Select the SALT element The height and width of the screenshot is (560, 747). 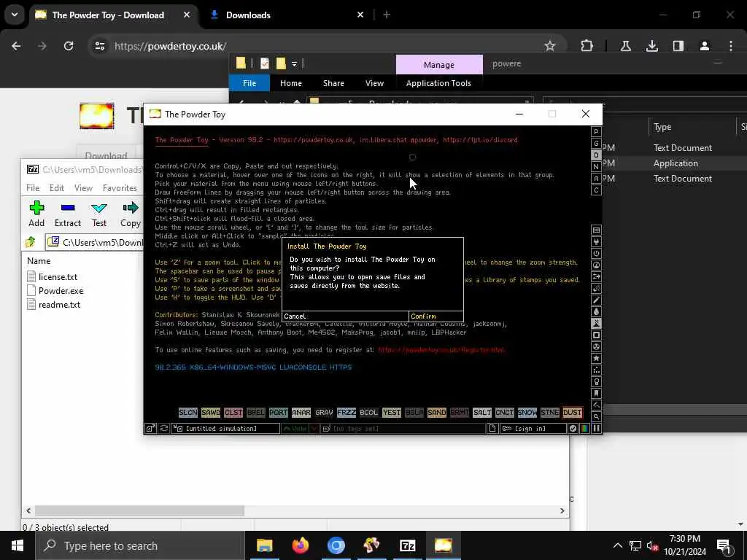click(481, 413)
